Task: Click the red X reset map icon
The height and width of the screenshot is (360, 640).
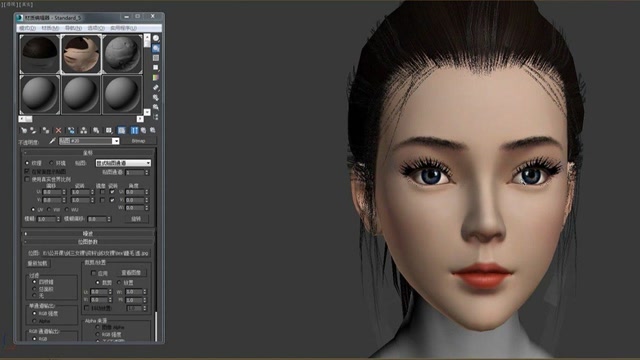Action: 58,131
